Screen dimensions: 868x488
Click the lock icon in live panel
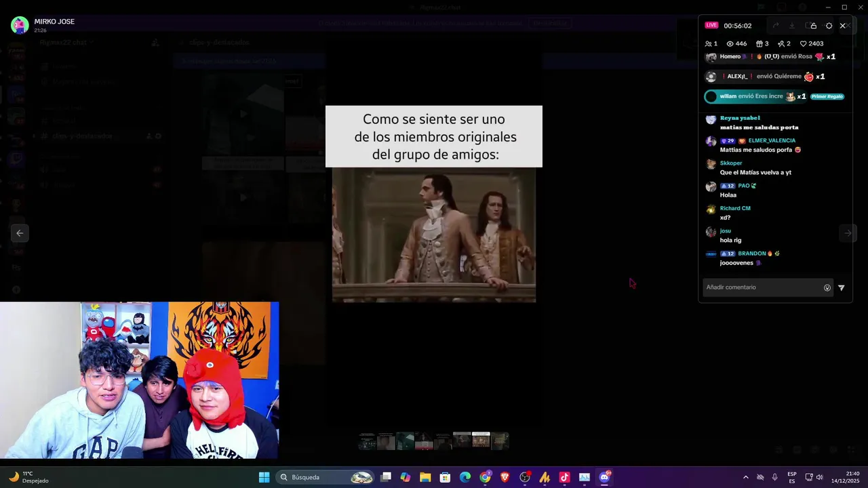pyautogui.click(x=814, y=26)
